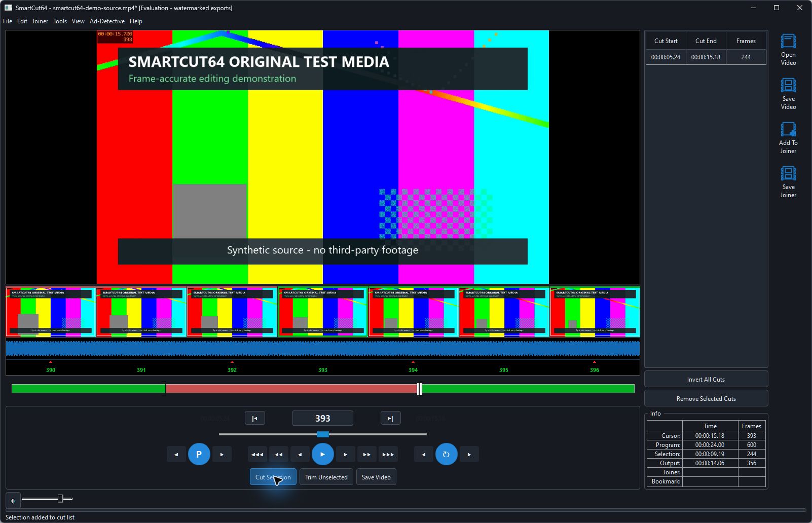Select the frame thumbnail above number 396

pos(595,312)
